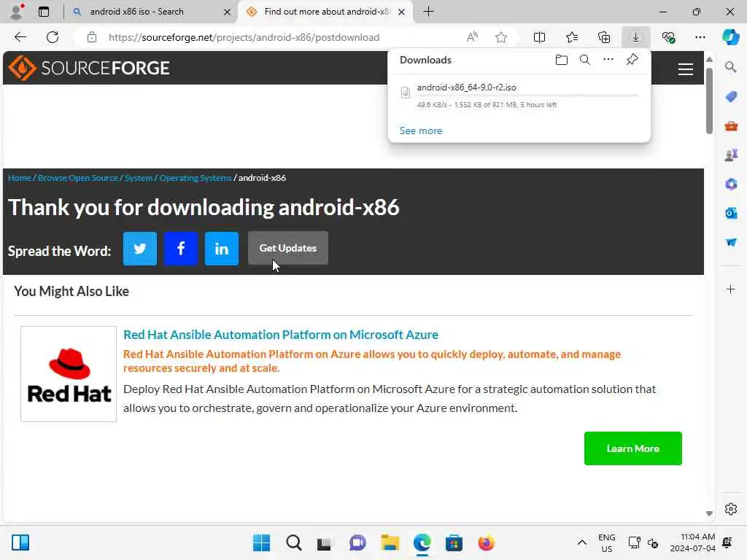Open the SourceForge hamburger menu
Image resolution: width=747 pixels, height=560 pixels.
click(x=685, y=69)
